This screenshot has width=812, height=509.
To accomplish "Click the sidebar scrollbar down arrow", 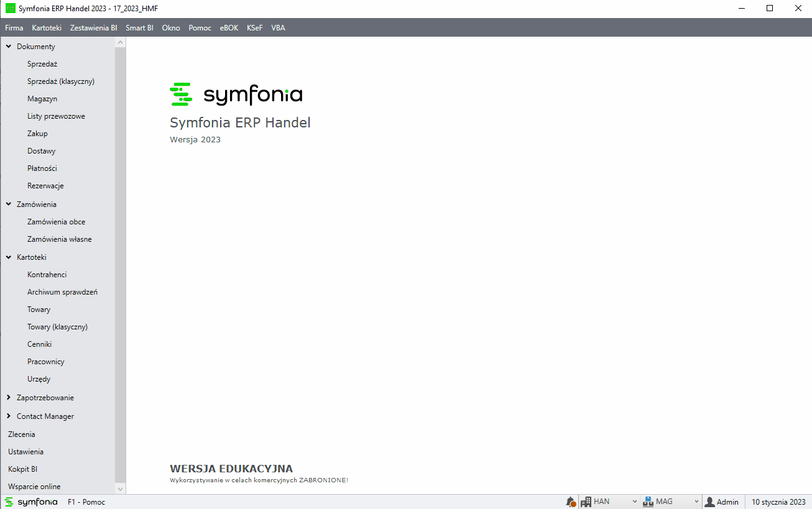I will [121, 488].
